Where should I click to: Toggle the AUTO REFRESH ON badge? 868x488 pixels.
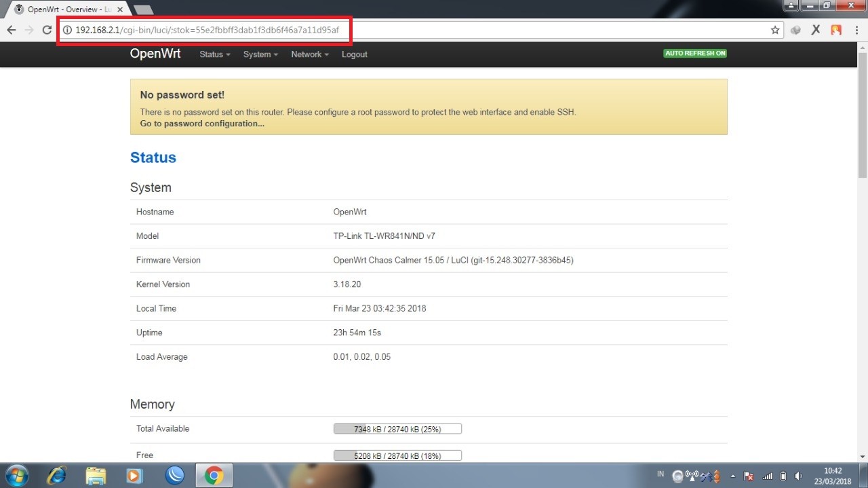(695, 53)
